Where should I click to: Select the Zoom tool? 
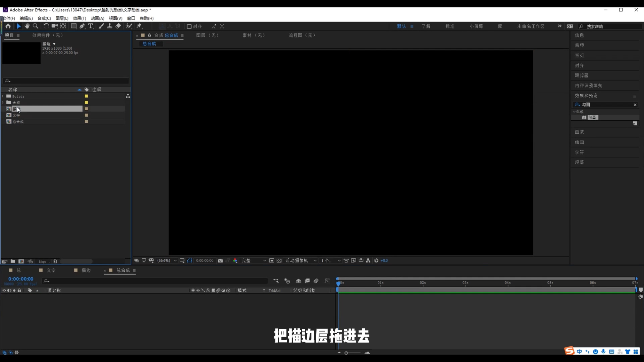[35, 26]
